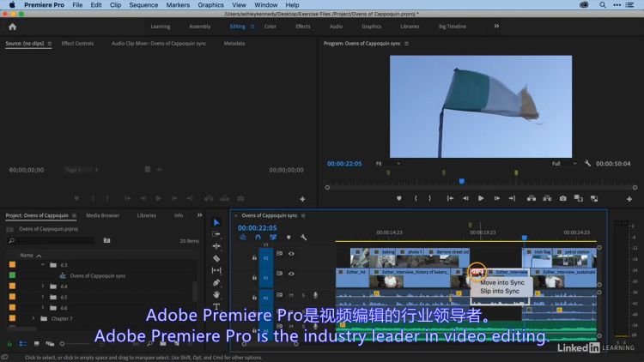Click the out-of-sync red indicator on clip

pyautogui.click(x=477, y=272)
